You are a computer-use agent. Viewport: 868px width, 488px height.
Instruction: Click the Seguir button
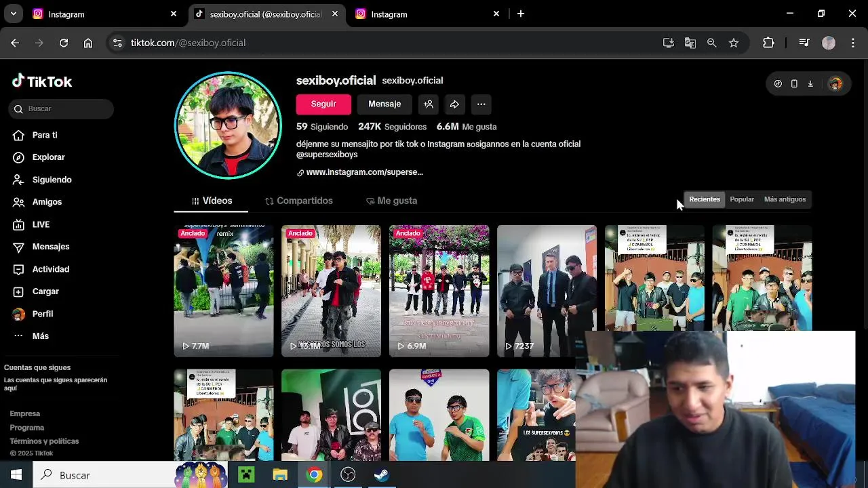click(323, 104)
